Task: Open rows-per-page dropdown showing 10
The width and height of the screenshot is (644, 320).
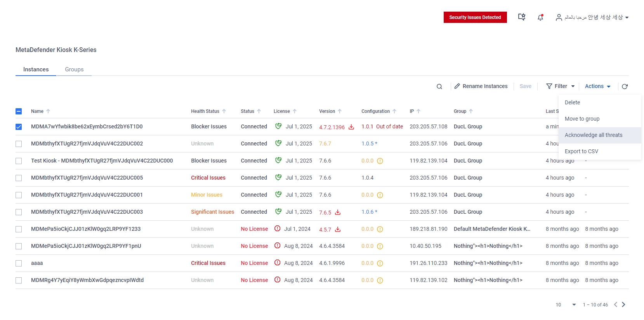Action: click(566, 304)
